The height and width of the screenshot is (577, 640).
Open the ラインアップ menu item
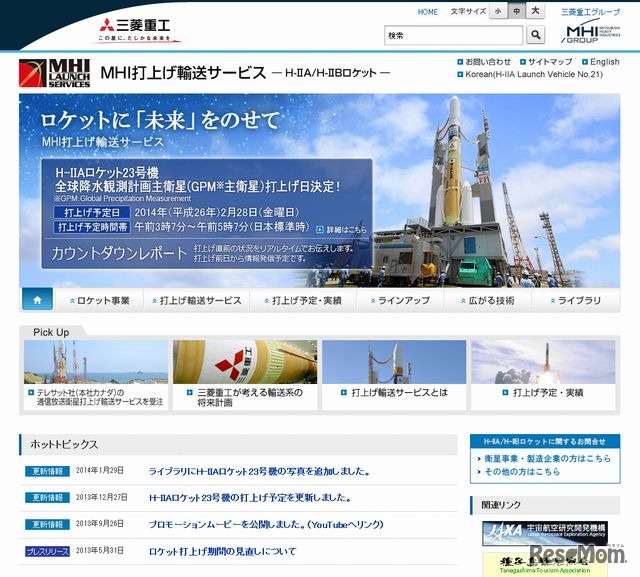click(x=400, y=301)
